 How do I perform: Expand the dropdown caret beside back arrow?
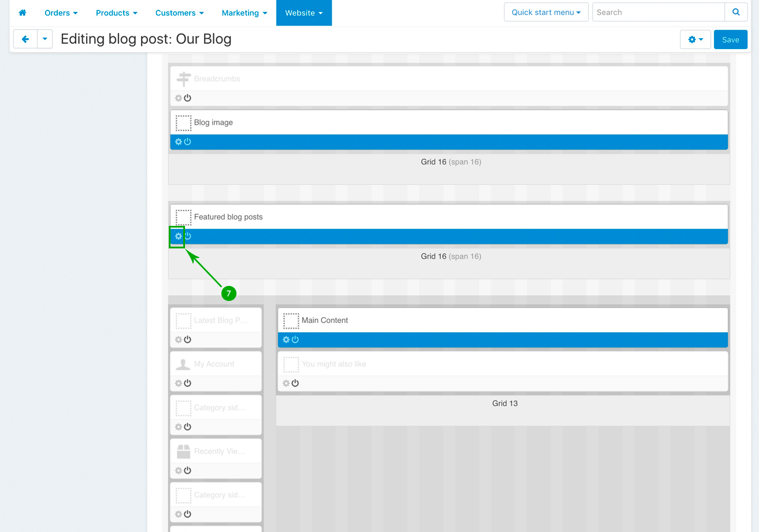(x=45, y=39)
